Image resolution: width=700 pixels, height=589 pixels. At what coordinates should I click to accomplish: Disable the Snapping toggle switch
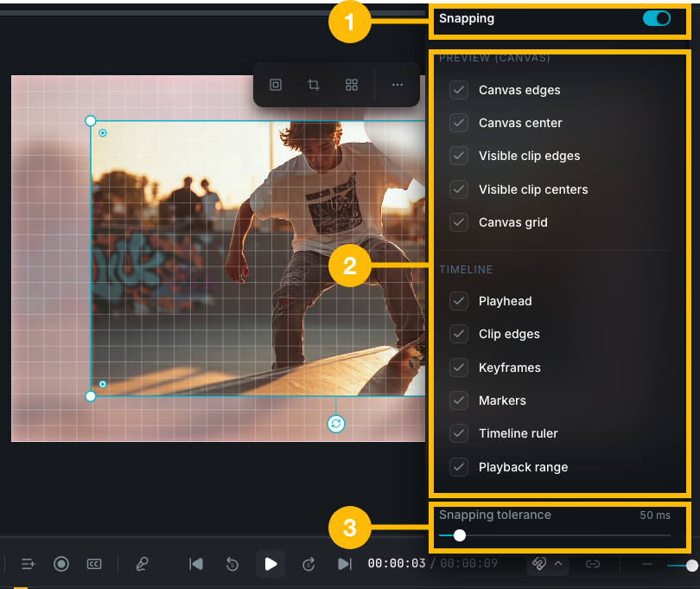click(657, 17)
